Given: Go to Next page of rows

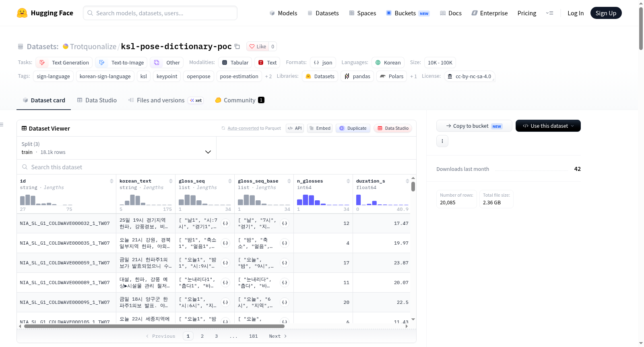Looking at the screenshot, I should point(278,336).
